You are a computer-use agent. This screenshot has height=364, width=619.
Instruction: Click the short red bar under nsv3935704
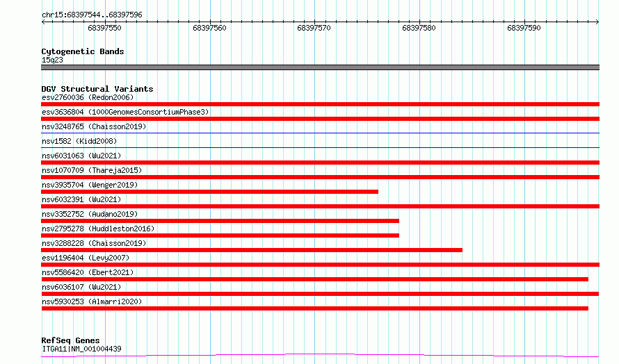[x=209, y=192]
